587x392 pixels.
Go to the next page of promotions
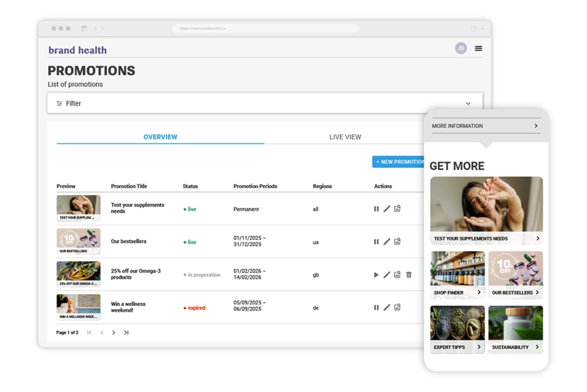click(x=113, y=333)
